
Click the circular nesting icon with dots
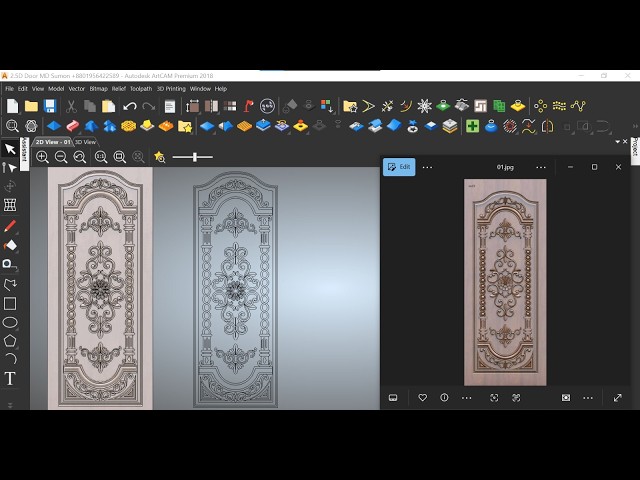click(x=267, y=106)
